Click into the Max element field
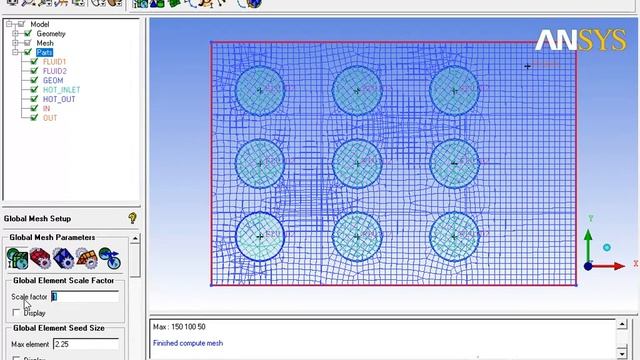Image resolution: width=640 pixels, height=360 pixels. [x=86, y=344]
